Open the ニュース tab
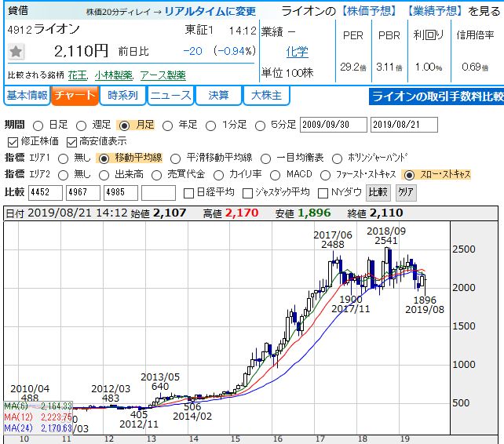504x444 pixels. [170, 96]
